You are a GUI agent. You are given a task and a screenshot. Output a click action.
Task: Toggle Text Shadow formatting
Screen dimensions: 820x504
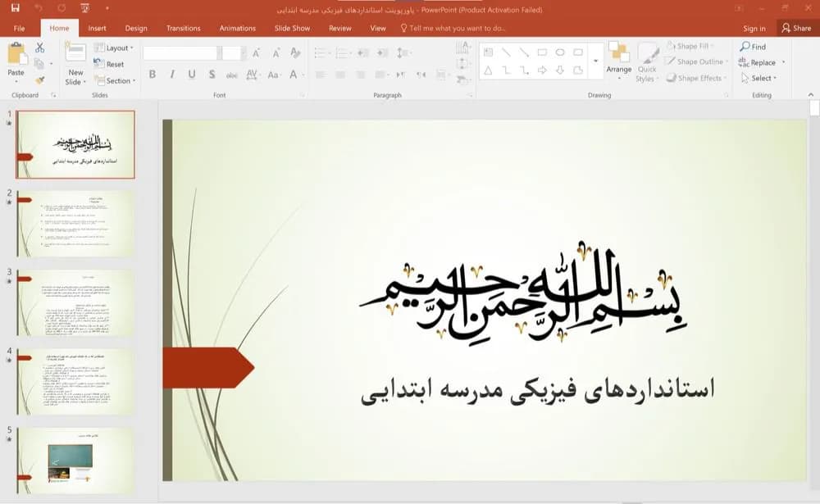pyautogui.click(x=212, y=75)
